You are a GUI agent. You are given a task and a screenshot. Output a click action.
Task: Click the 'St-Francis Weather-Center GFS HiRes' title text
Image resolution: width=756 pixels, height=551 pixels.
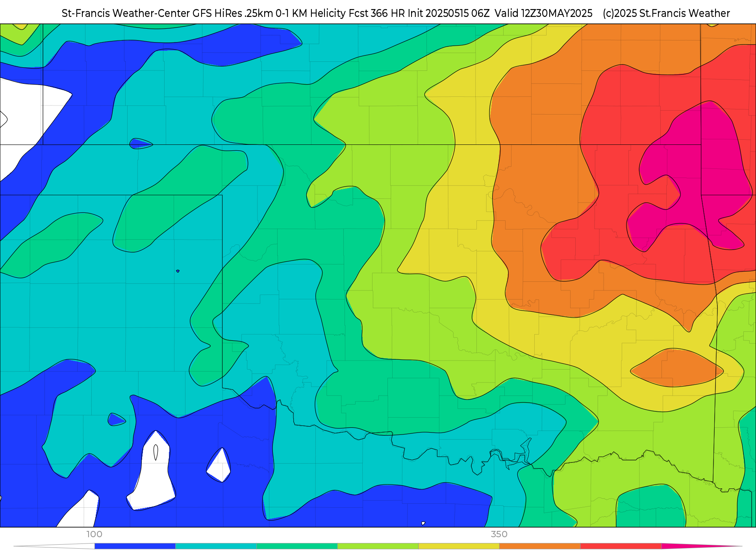pyautogui.click(x=152, y=13)
